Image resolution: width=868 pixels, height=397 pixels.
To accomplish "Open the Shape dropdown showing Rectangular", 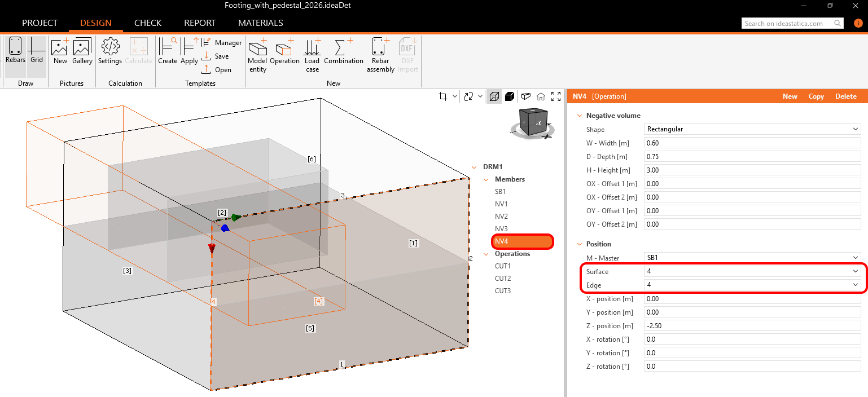I will tap(753, 129).
